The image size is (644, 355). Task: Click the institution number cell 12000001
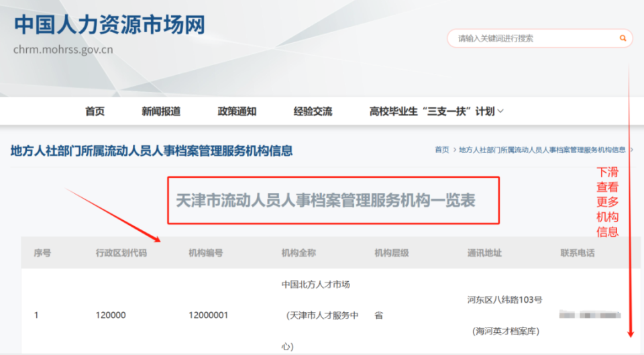pyautogui.click(x=208, y=315)
